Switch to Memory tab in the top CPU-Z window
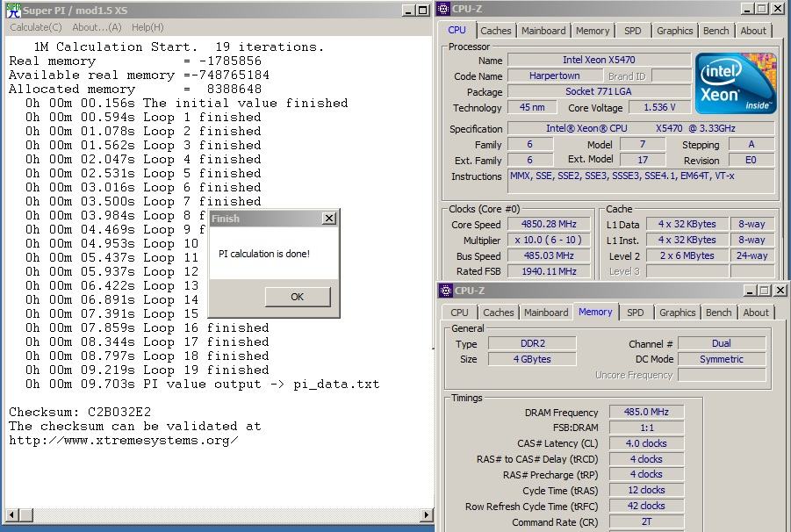Screen dimensions: 791x532 coord(593,31)
